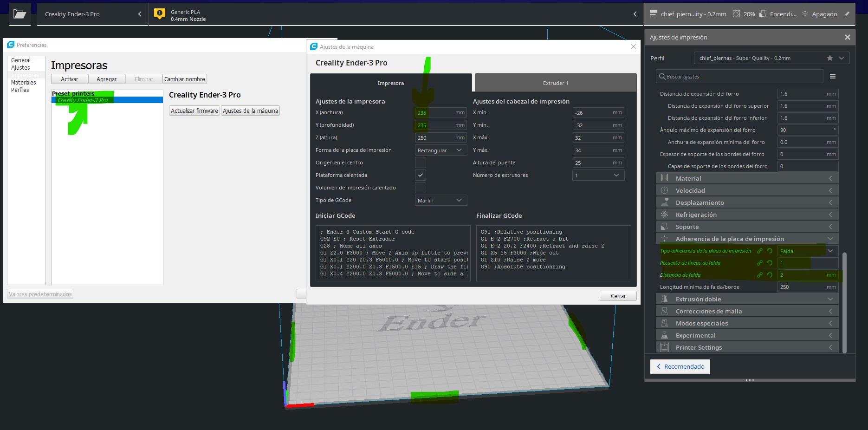Viewport: 868px width, 430px height.
Task: Reset Distancia de falda with revert arrow
Action: coord(770,275)
